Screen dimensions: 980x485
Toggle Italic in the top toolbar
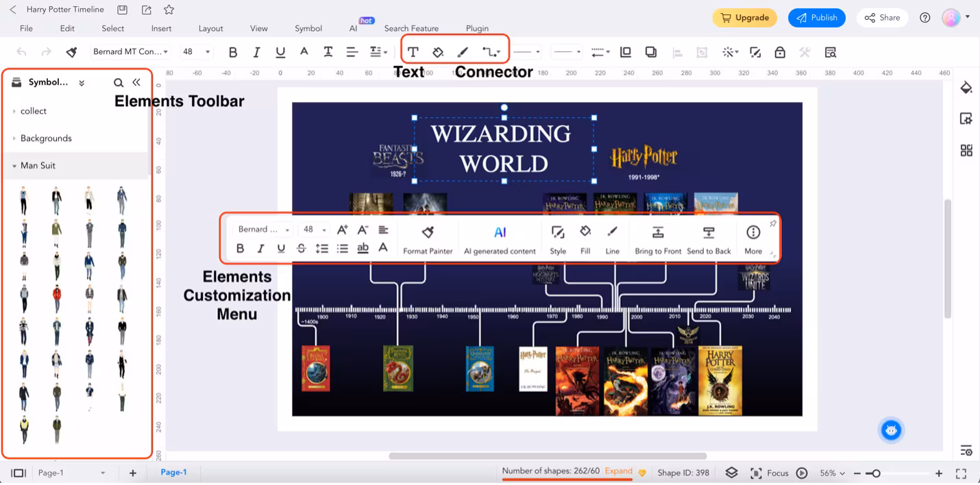point(256,52)
